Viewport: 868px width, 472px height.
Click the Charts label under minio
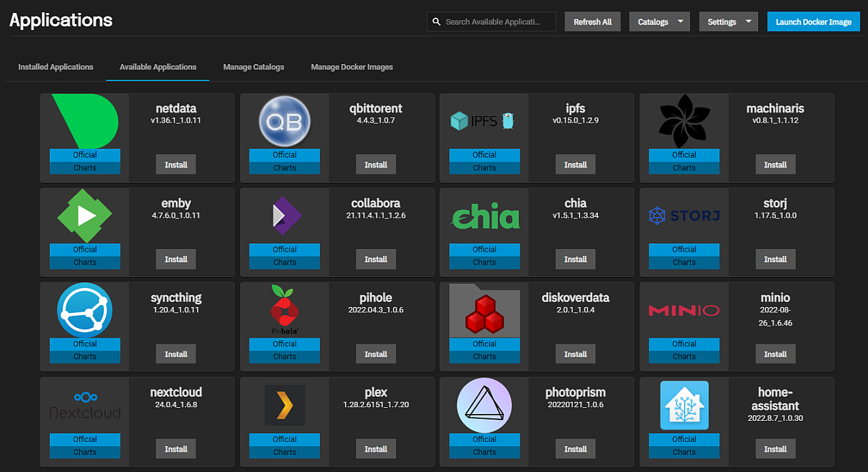(685, 357)
